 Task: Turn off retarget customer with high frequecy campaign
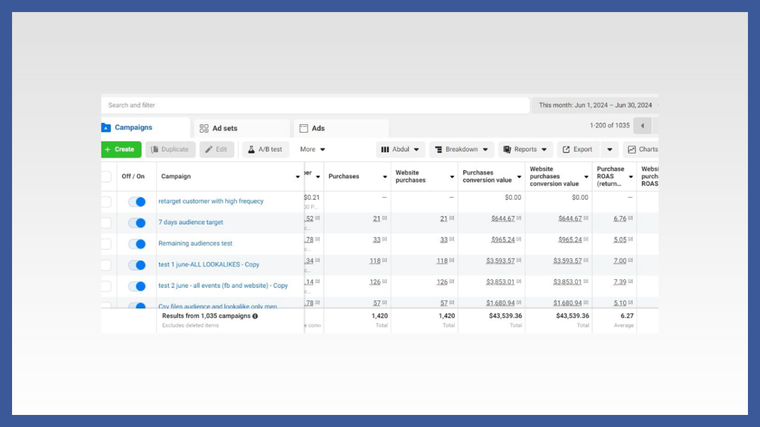pos(137,202)
